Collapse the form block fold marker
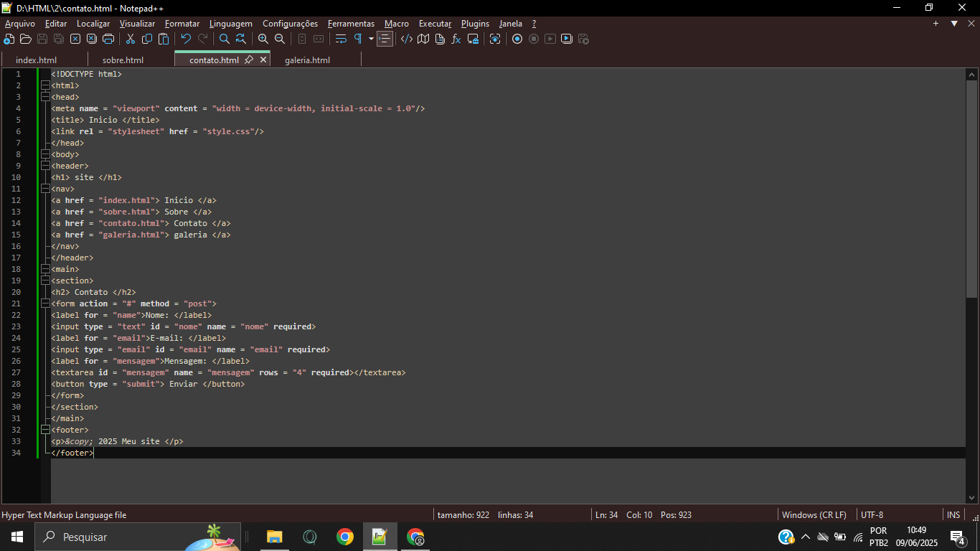 tap(45, 303)
